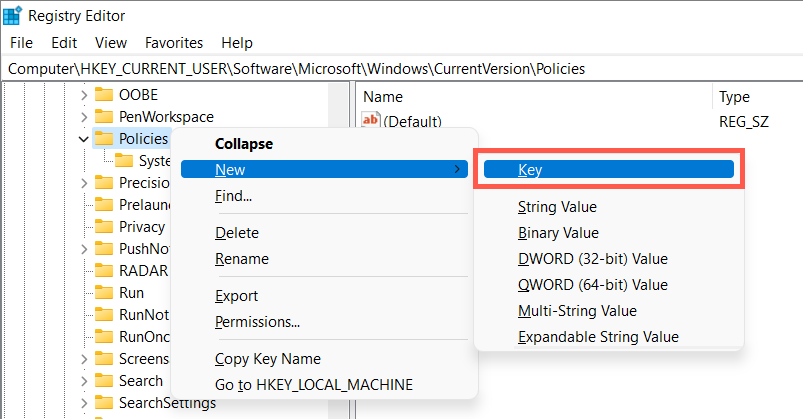Click the RADAR folder icon

pos(103,271)
